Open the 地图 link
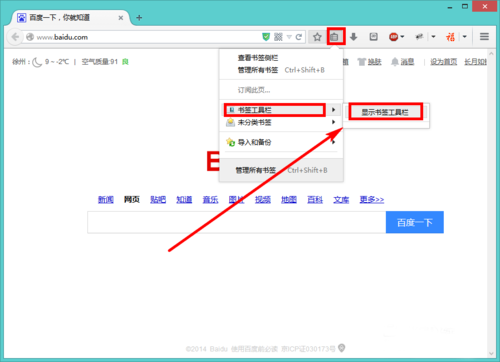The height and width of the screenshot is (362, 500). pyautogui.click(x=289, y=199)
